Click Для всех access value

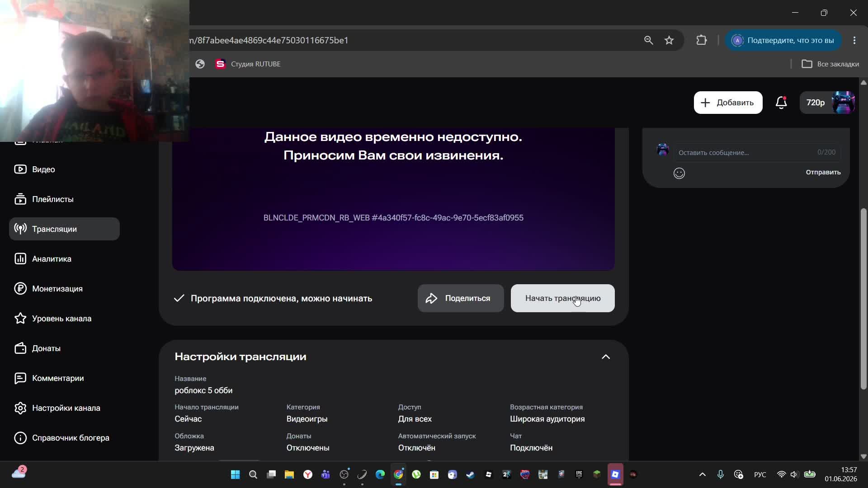tap(415, 419)
